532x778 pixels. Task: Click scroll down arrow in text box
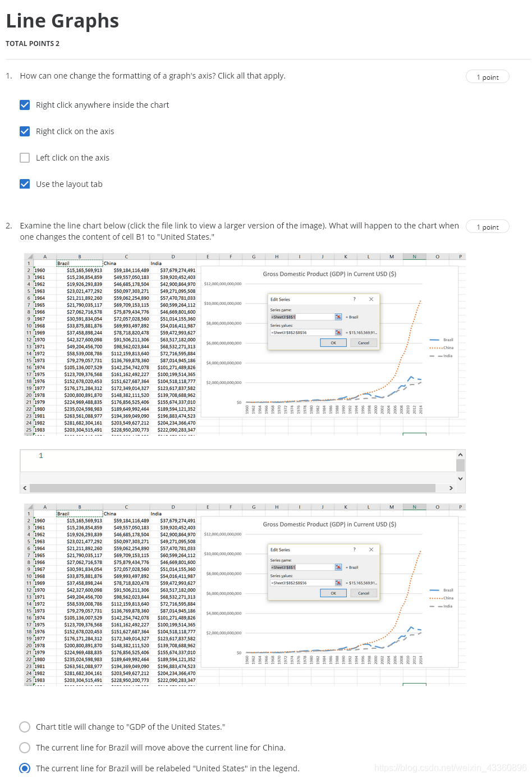[460, 479]
